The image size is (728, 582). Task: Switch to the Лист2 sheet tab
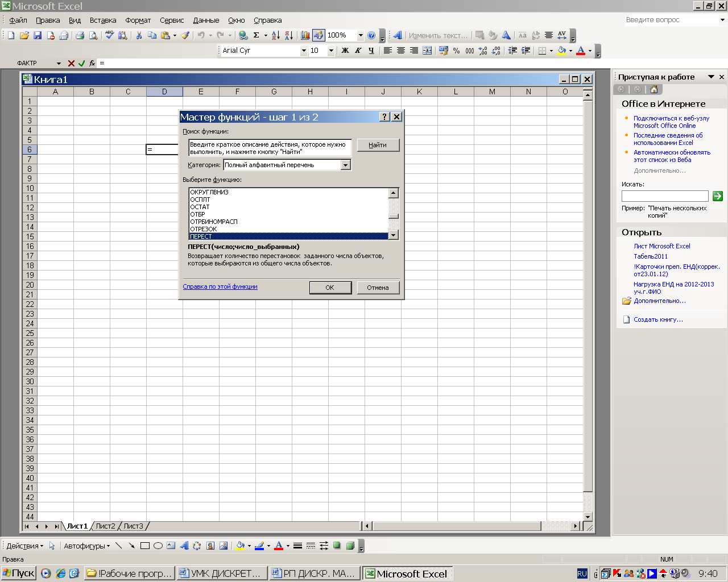pos(105,526)
